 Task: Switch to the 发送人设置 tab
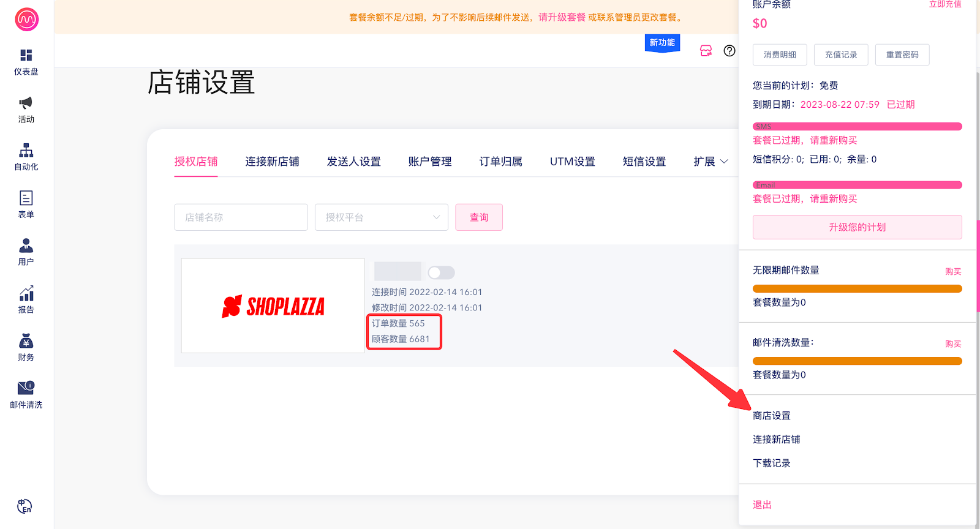(353, 162)
